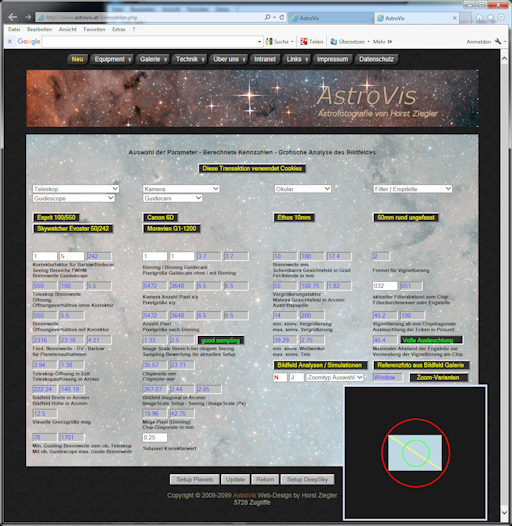512x526 pixels.
Task: Expand the Mehr » toolbar overflow
Action: point(382,42)
